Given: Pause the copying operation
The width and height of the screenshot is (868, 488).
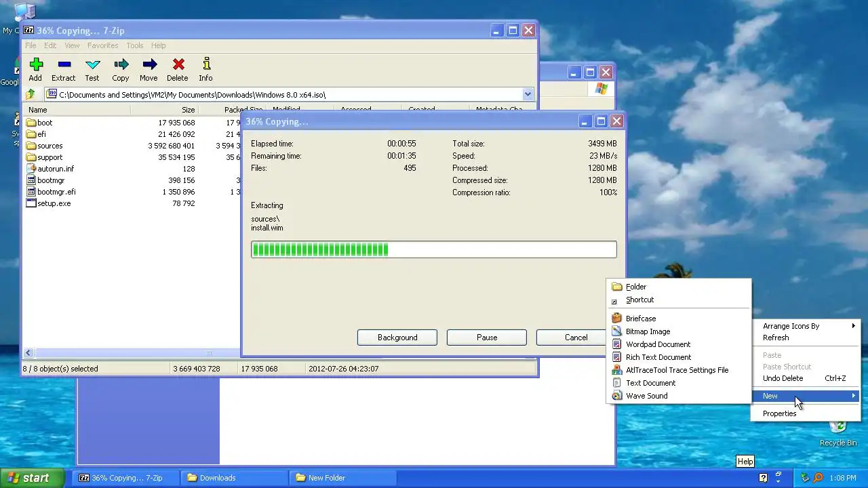Looking at the screenshot, I should point(487,338).
